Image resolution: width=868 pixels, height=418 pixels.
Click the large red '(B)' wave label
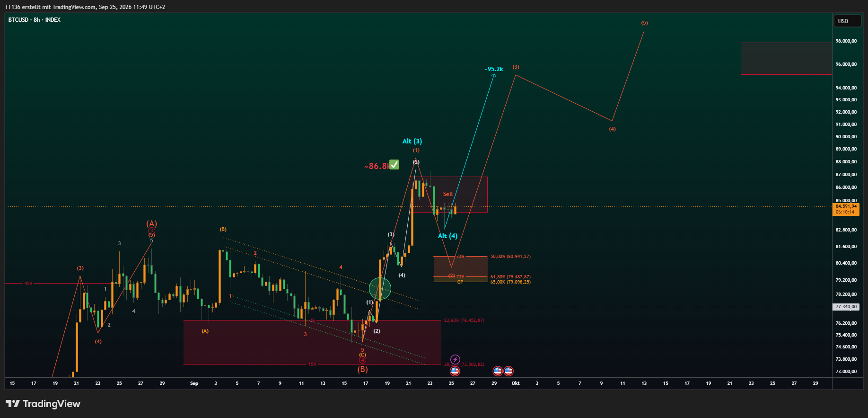(363, 369)
